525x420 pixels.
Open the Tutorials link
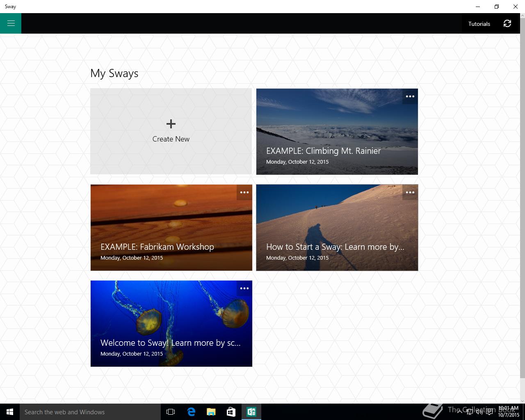tap(479, 24)
